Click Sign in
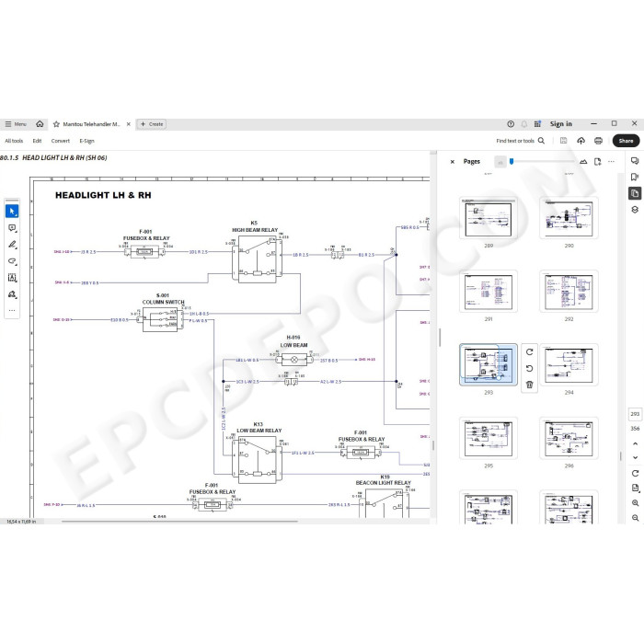Screen dimensions: 644x644 561,124
